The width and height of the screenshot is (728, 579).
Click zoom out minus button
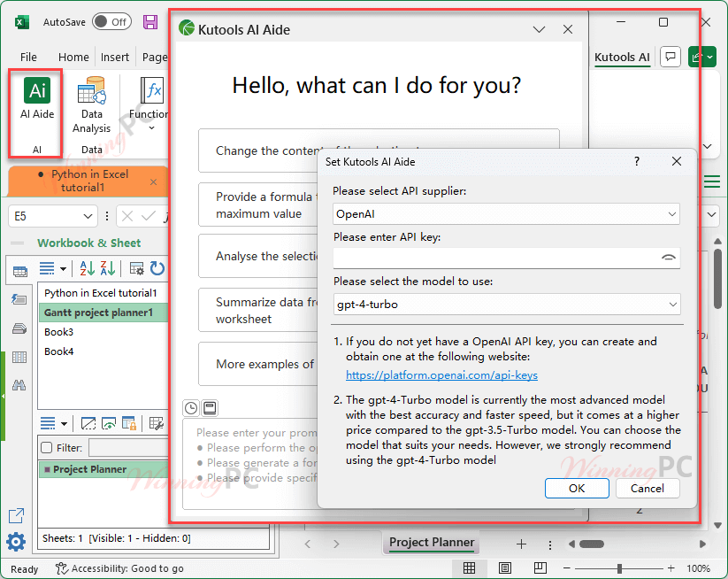tap(566, 567)
